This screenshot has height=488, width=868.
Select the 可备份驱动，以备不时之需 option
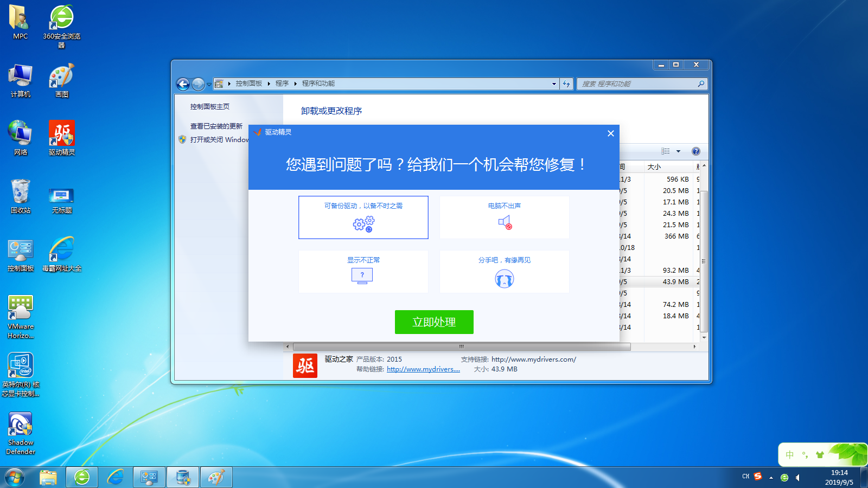coord(363,217)
